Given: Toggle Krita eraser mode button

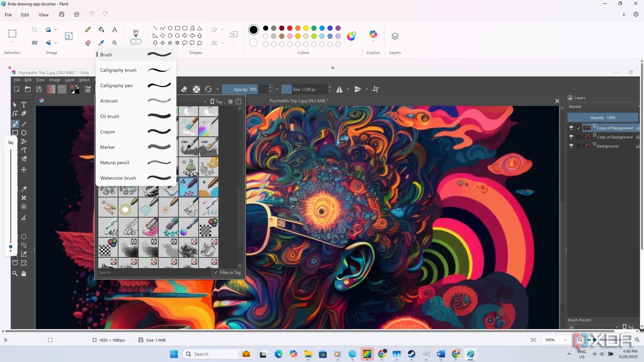Looking at the screenshot, I should [184, 89].
